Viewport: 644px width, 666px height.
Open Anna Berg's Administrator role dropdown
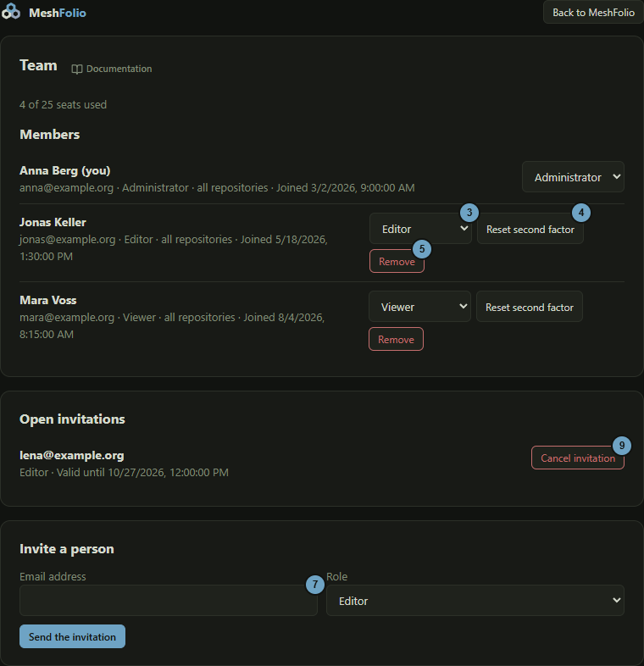coord(573,177)
